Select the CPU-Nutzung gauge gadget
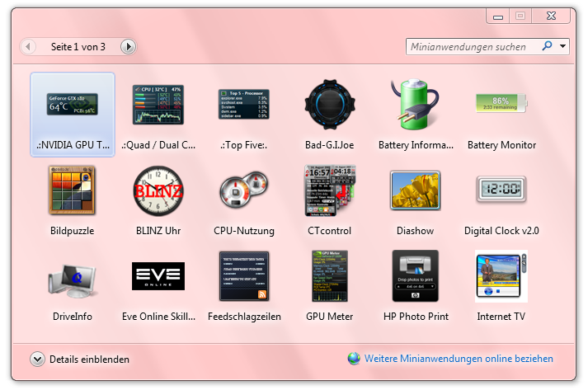588x390 pixels. point(244,190)
